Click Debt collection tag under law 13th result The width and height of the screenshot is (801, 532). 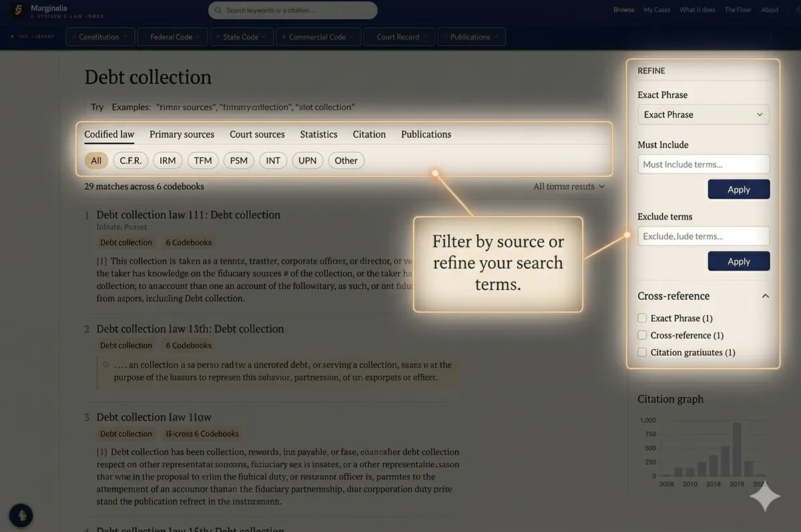coord(126,345)
